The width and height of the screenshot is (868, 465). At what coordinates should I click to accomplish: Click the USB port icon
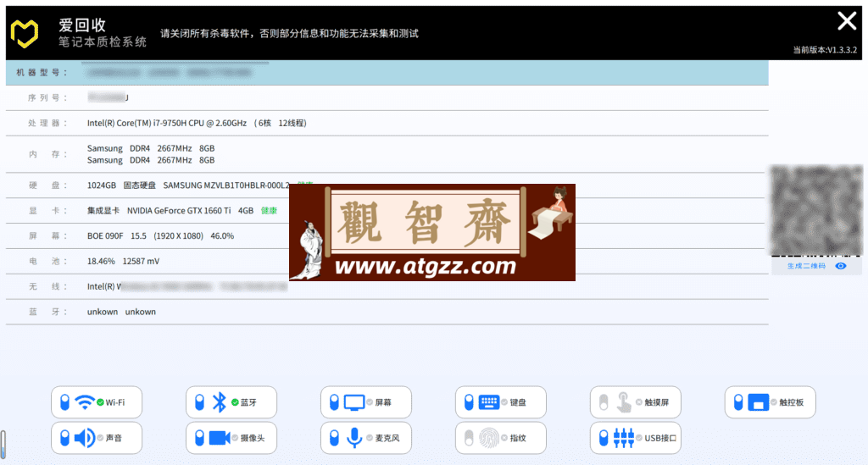tap(623, 438)
